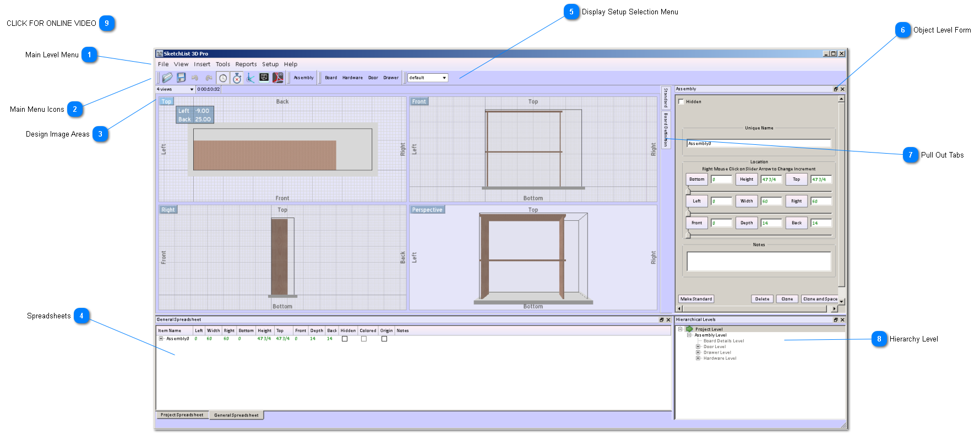Click the Width location button
Viewport: 980px width, 434px height.
(747, 201)
